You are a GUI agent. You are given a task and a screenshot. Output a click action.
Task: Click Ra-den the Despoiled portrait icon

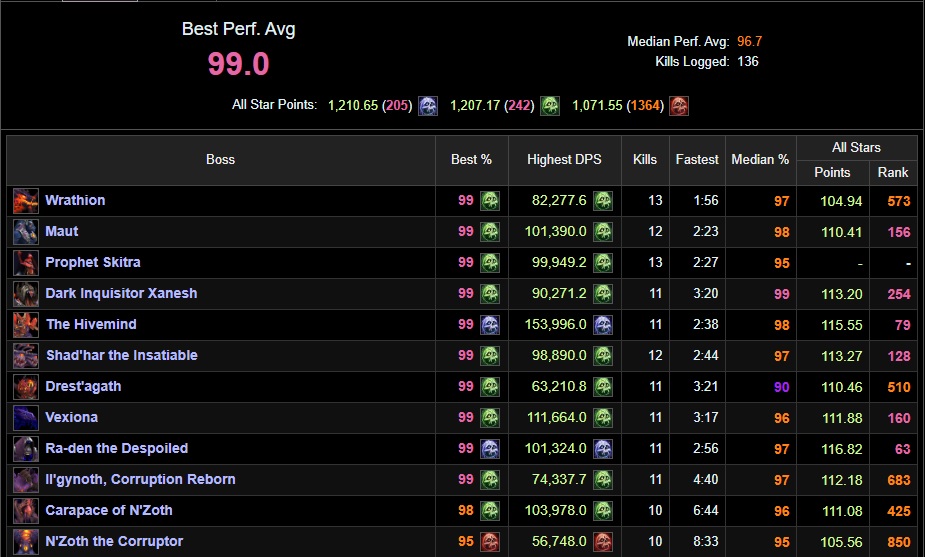click(25, 449)
